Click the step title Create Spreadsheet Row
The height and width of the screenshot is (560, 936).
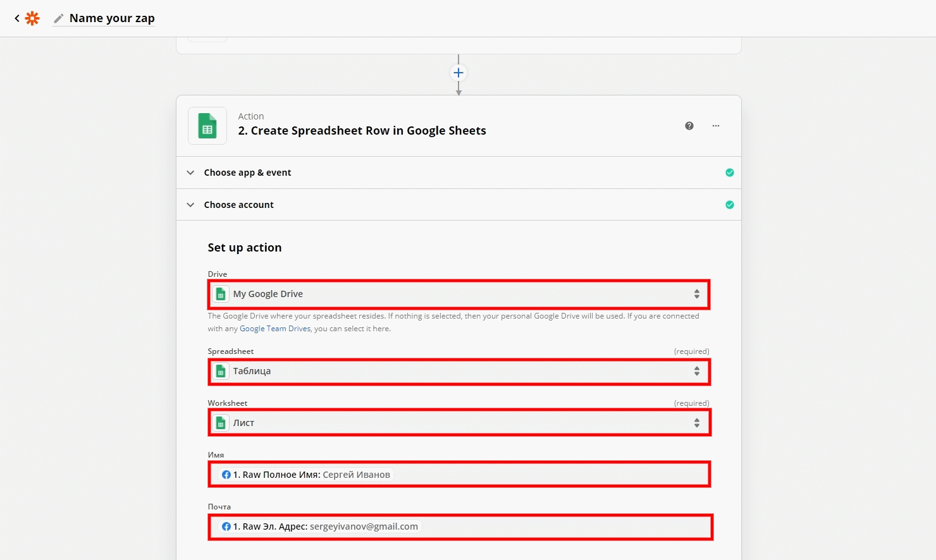click(x=362, y=131)
